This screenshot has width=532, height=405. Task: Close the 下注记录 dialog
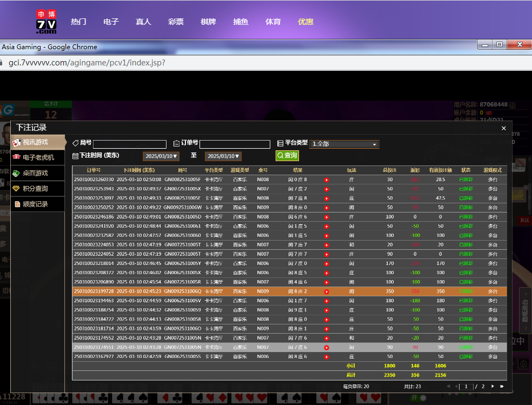(503, 128)
